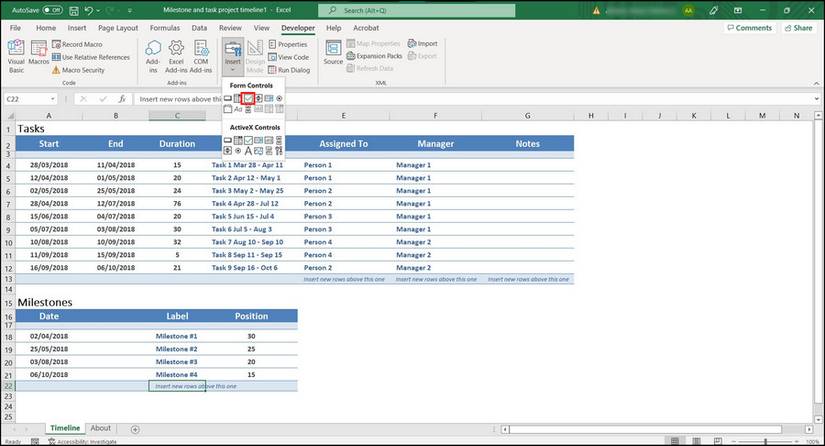
Task: Click the horizontal scrollbar track
Action: tap(657, 429)
